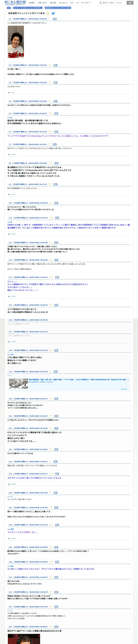This screenshot has width=138, height=644.
Task: Share the thread via Twitter bird icon
Action: point(53,13)
